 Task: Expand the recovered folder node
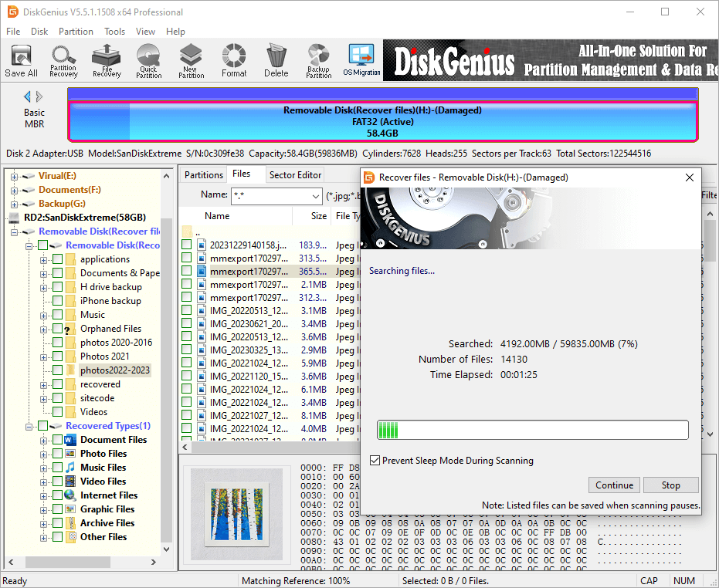43,385
